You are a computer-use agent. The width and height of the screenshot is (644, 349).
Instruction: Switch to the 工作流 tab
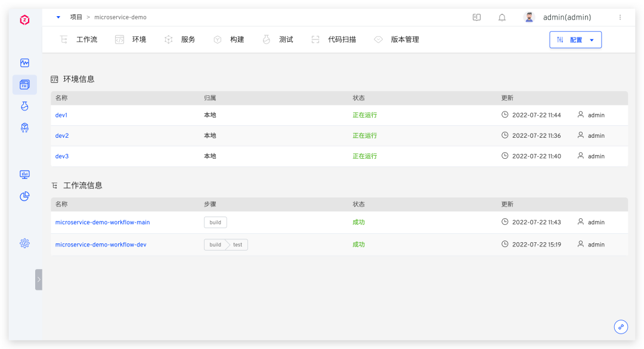point(80,40)
